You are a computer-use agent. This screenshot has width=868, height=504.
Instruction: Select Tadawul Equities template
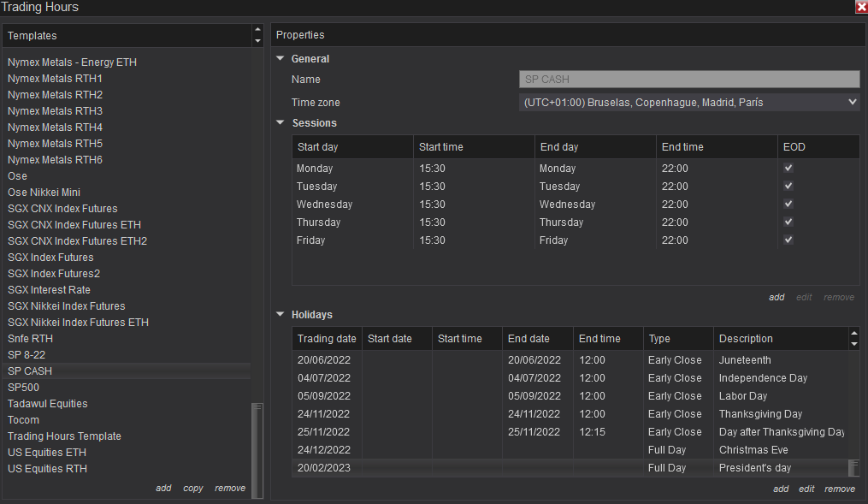point(48,404)
